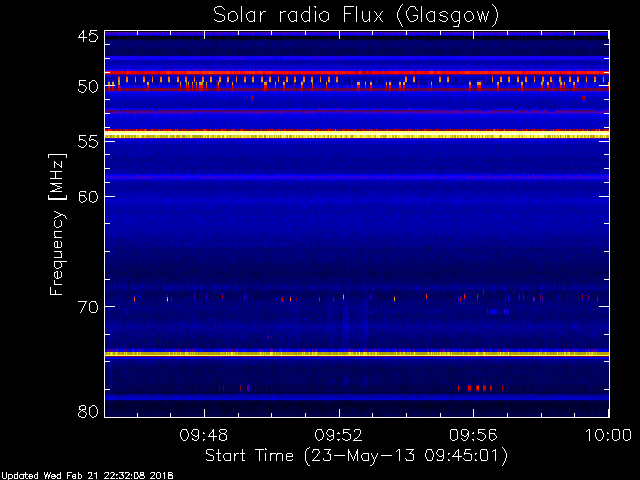The width and height of the screenshot is (640, 480).
Task: Click the red dashes near 78 MHz at 09:49
Action: pos(244,387)
